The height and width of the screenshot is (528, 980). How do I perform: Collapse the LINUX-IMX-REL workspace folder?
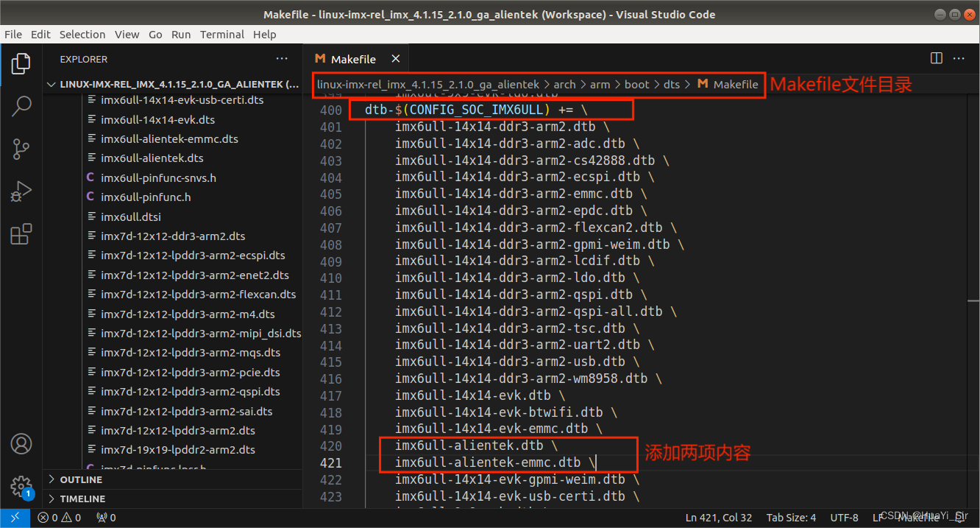[50, 84]
